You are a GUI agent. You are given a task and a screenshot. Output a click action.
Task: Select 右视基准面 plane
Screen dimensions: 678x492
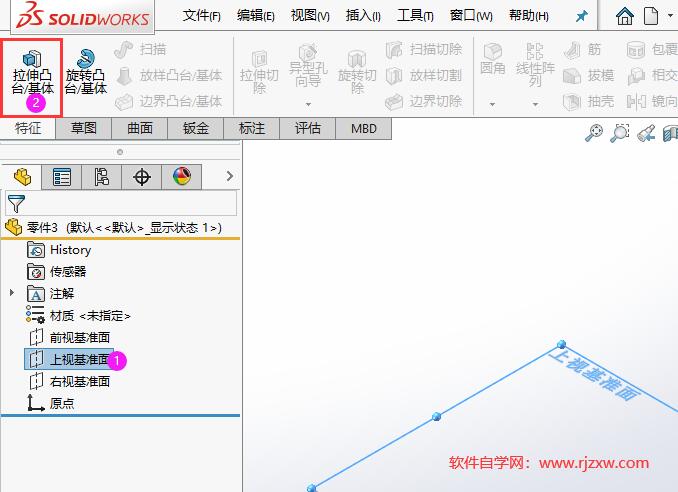[69, 381]
